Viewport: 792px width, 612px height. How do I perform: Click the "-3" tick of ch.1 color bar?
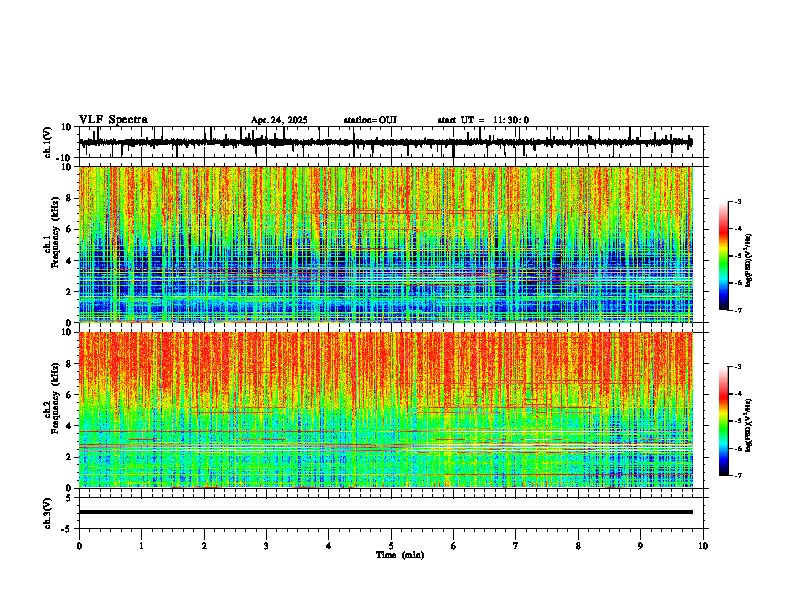pos(738,202)
